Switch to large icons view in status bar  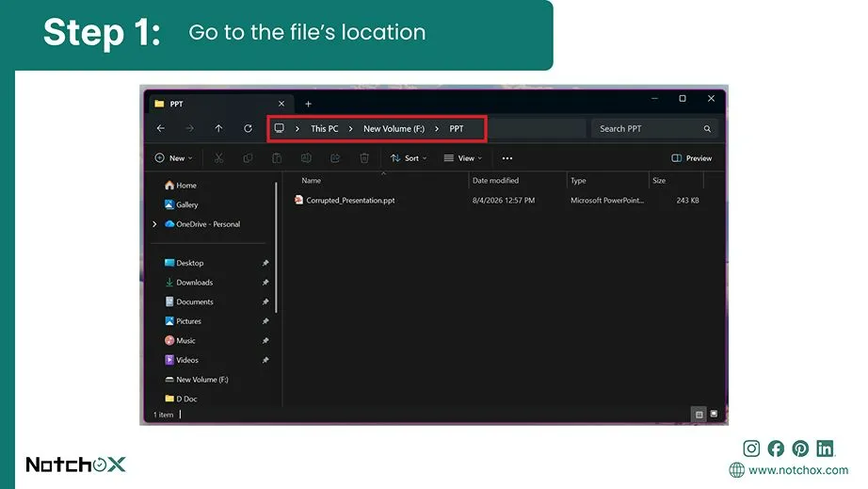715,414
